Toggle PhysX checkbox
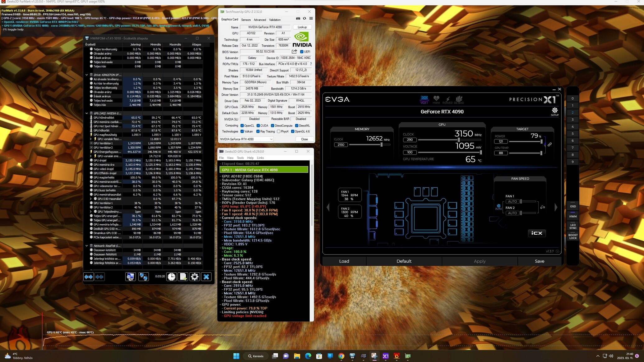 click(279, 131)
